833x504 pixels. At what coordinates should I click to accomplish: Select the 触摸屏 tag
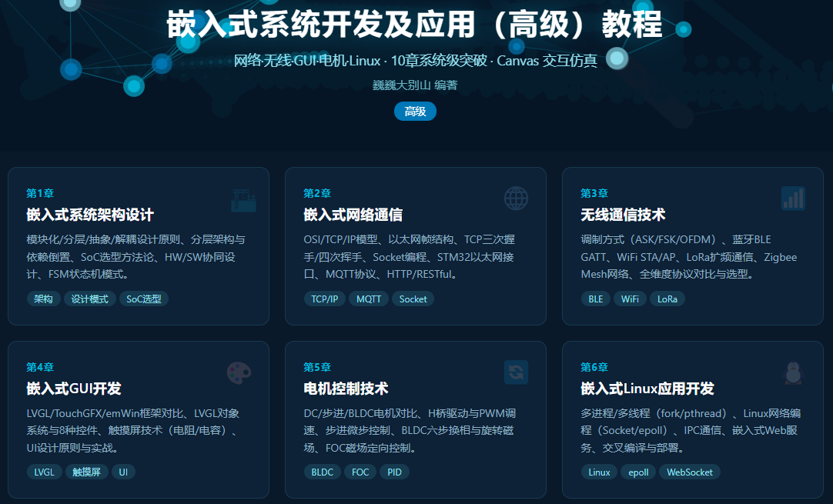click(86, 472)
